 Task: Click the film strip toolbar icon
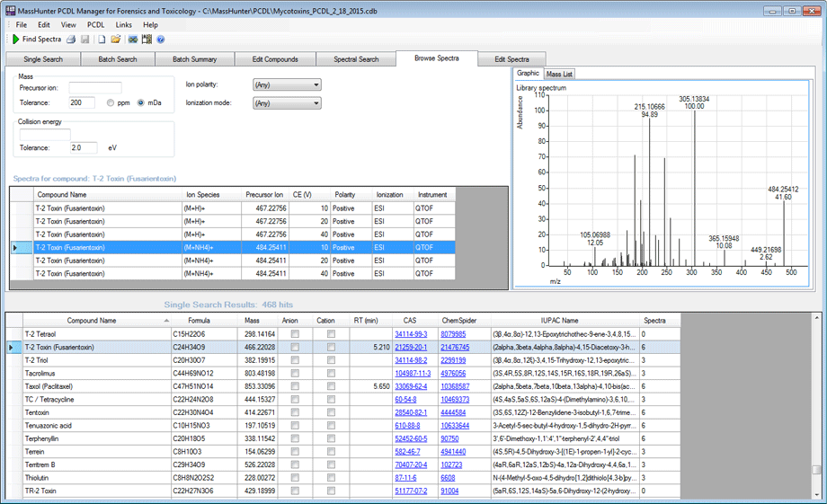tap(147, 40)
